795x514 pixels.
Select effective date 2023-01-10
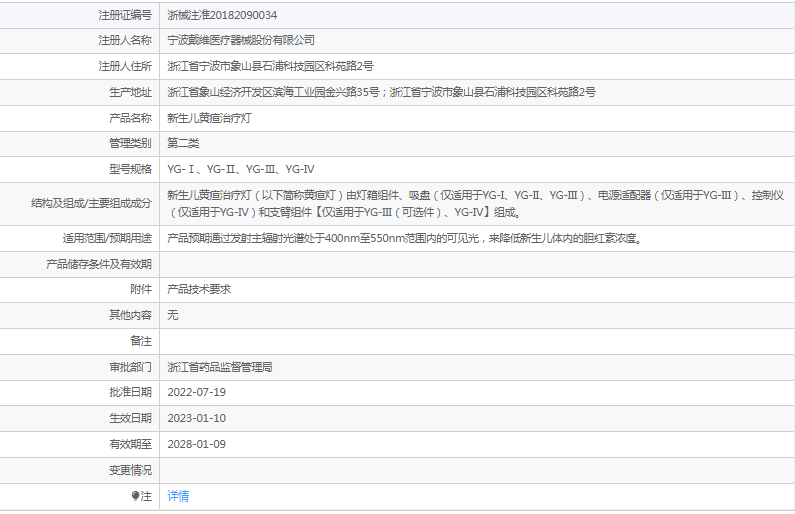point(197,418)
